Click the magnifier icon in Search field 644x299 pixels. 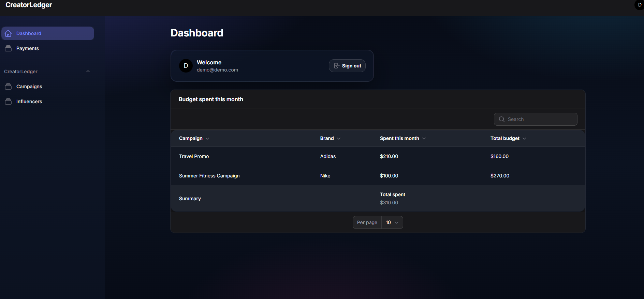coord(502,119)
